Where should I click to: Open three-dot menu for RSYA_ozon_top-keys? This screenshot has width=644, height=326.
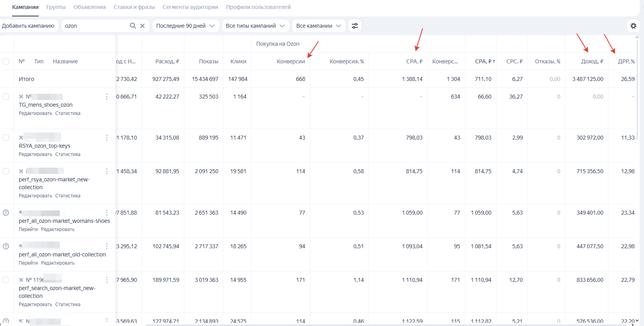click(x=107, y=138)
